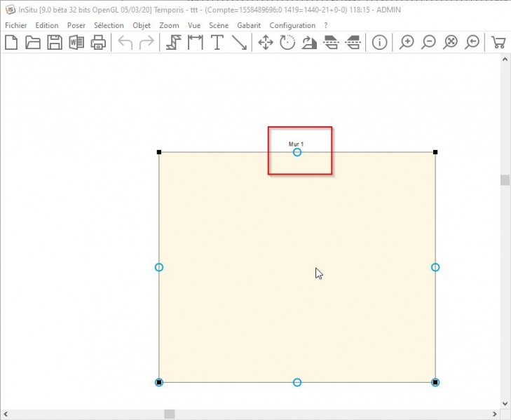Click the rotate tool icon
511x420 pixels.
tap(287, 43)
